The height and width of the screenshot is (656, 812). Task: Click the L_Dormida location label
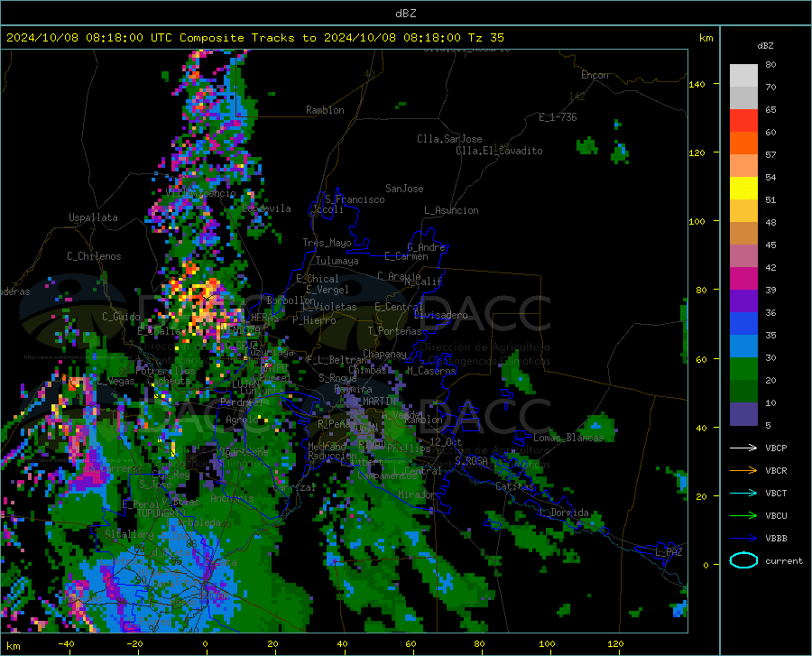click(565, 513)
